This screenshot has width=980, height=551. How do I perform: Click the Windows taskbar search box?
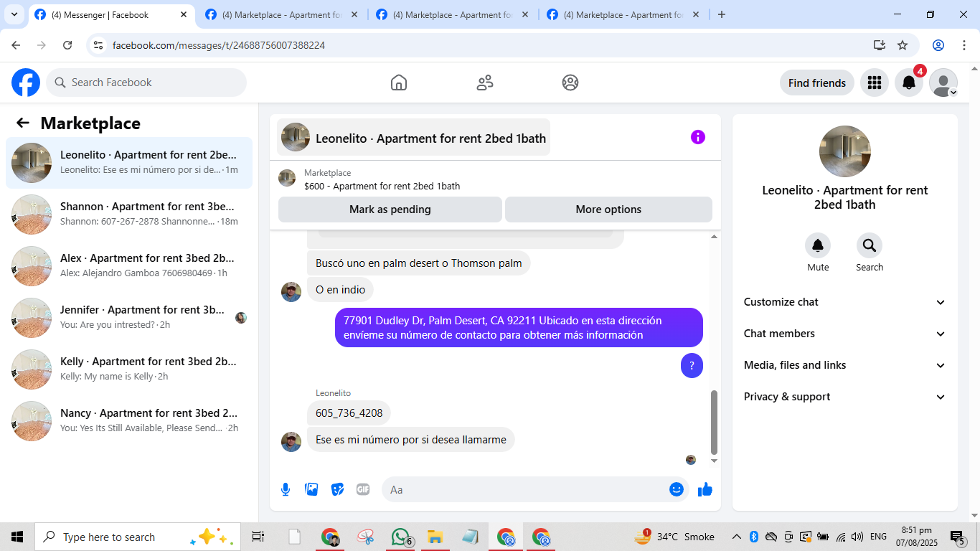(138, 537)
